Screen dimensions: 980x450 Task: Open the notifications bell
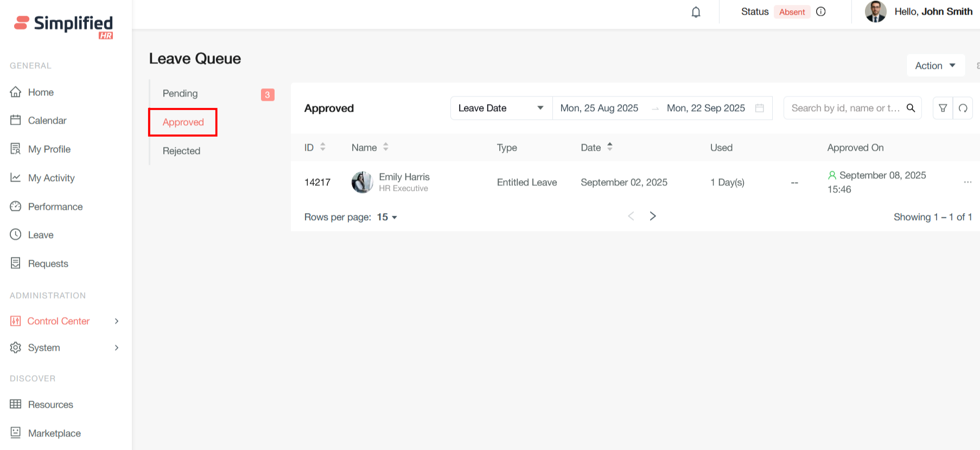[x=696, y=12]
